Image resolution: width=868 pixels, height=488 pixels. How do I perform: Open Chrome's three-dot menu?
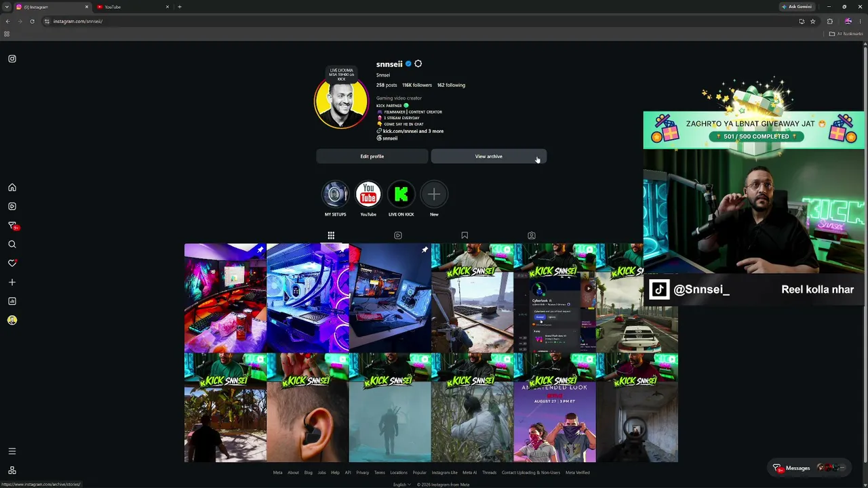[861, 21]
